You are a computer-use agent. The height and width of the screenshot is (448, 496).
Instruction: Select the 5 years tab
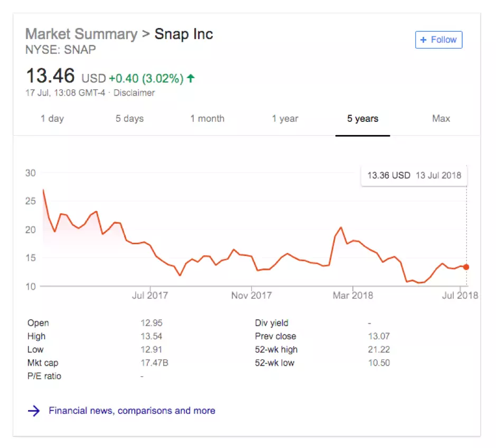click(x=362, y=119)
